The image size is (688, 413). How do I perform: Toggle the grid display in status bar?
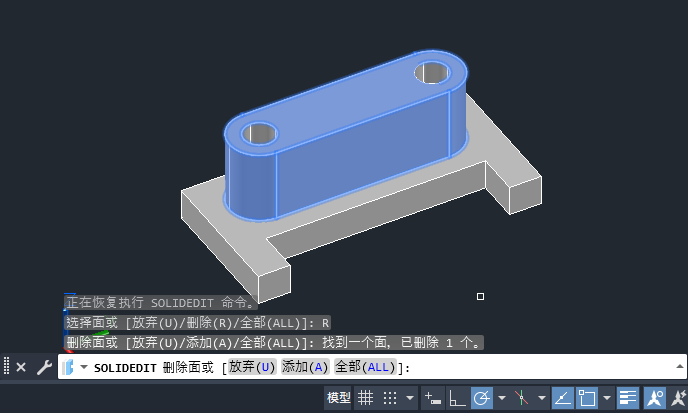click(x=365, y=398)
